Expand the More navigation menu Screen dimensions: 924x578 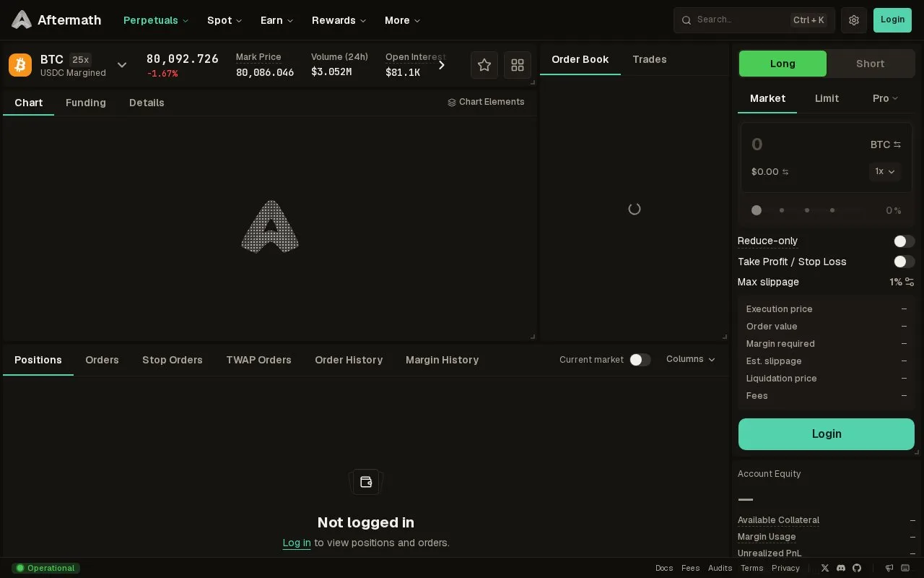coord(402,20)
